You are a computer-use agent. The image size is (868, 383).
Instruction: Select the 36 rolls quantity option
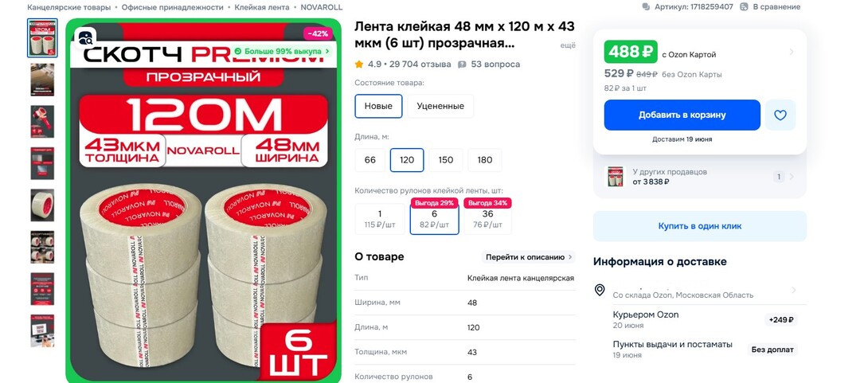pos(487,219)
